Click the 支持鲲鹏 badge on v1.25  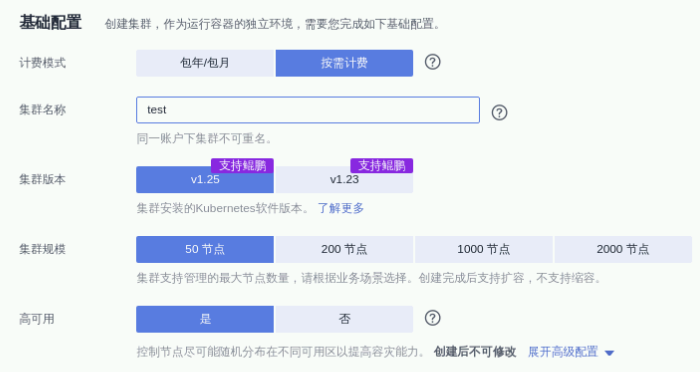242,166
